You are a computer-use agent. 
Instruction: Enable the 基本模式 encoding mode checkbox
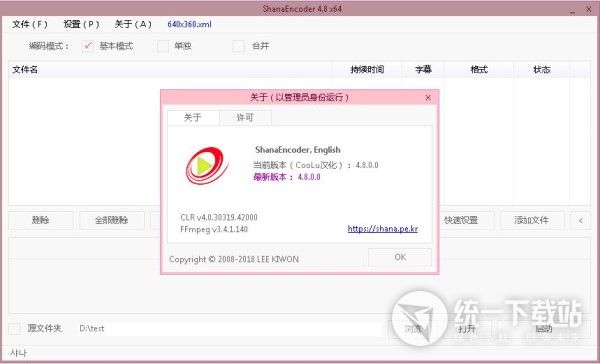[88, 46]
